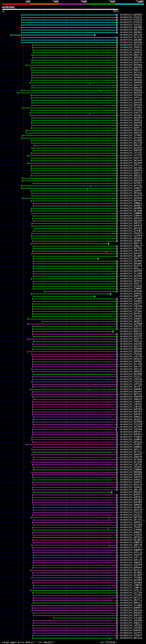Select hit UniRef100_O23237

(131, 377)
